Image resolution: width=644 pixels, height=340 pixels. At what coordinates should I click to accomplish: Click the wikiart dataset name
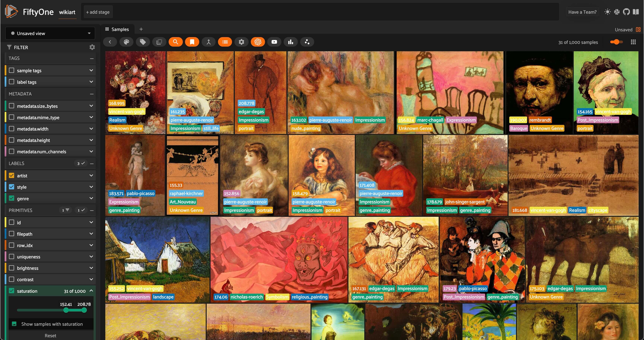(67, 12)
